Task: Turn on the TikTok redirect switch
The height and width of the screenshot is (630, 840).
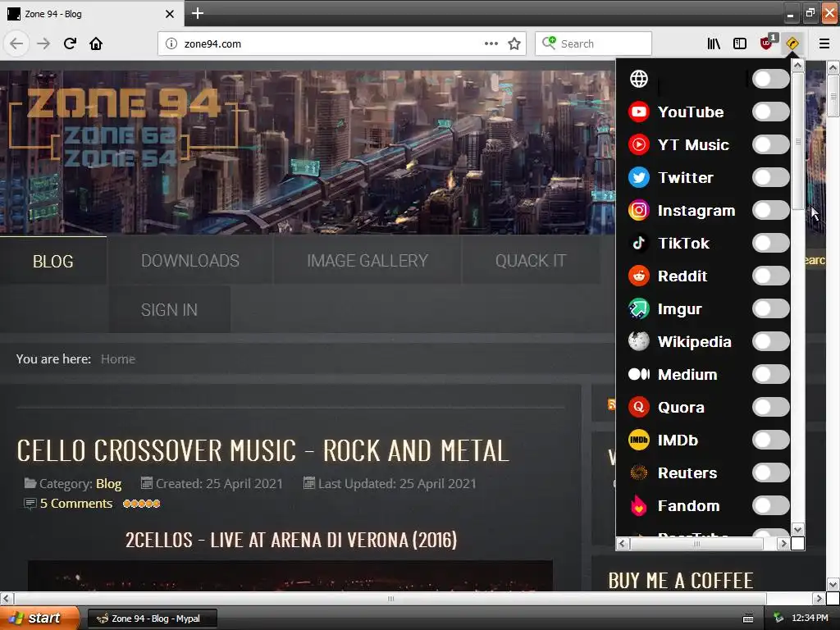Action: 770,243
